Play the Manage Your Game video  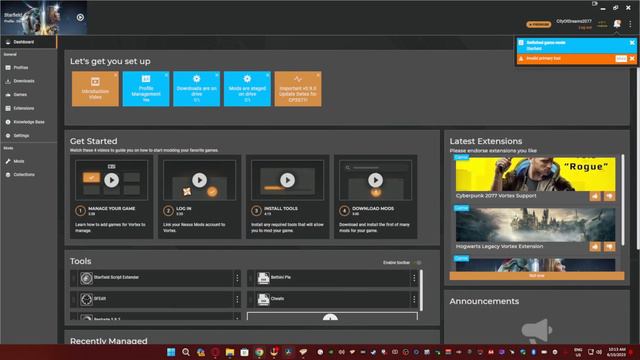pyautogui.click(x=111, y=180)
